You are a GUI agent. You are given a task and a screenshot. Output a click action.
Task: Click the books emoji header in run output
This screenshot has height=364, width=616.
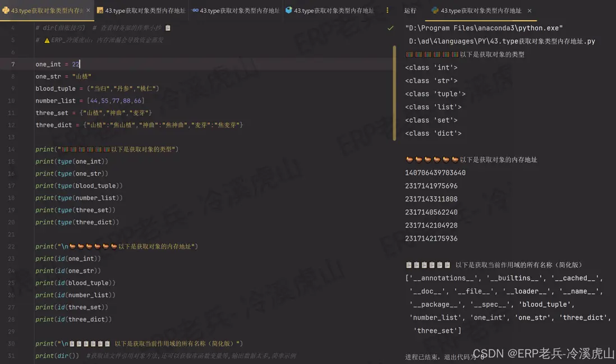click(465, 54)
